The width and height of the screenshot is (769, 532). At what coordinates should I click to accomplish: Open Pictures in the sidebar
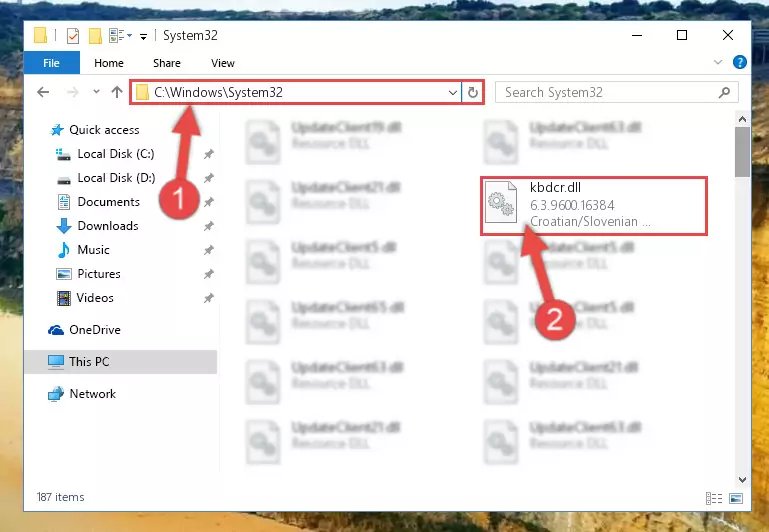tap(99, 274)
